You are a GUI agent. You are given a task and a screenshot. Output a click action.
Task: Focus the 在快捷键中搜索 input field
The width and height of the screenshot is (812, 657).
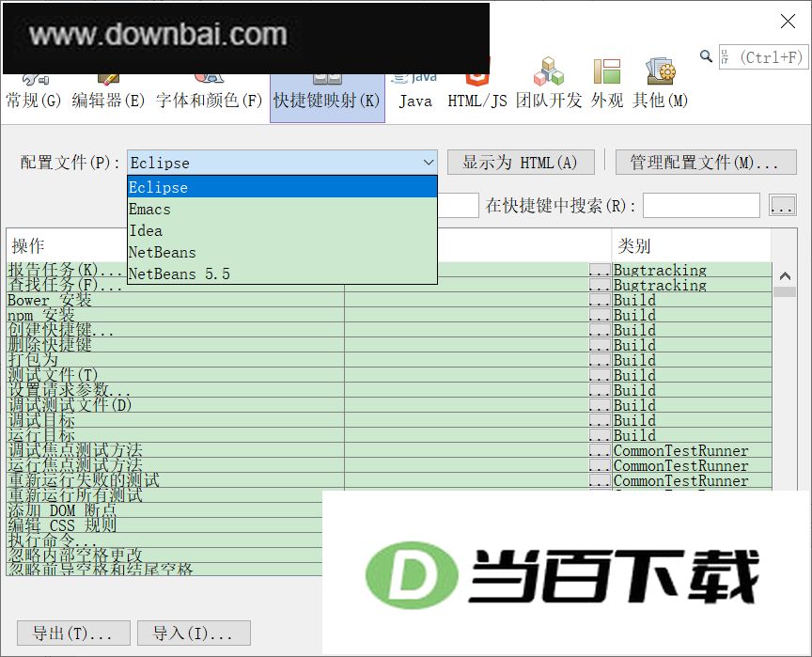click(701, 206)
